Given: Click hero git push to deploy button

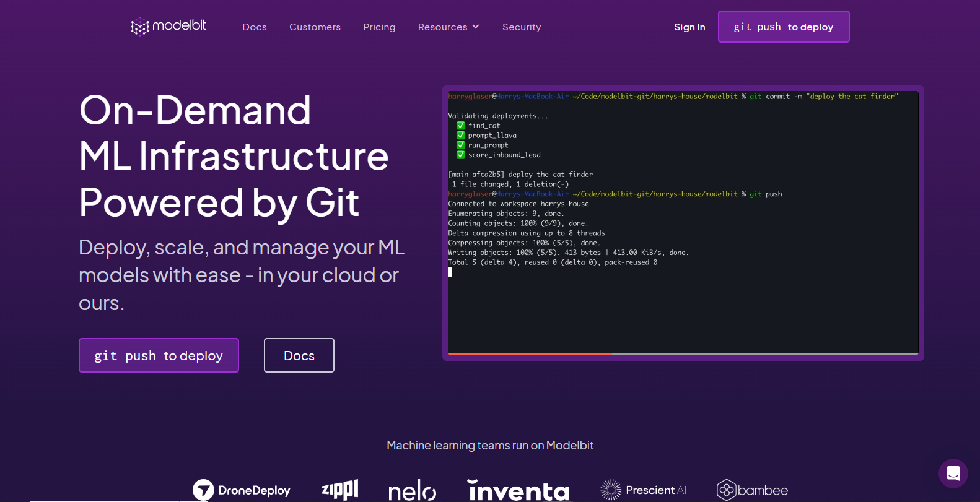Looking at the screenshot, I should 159,355.
